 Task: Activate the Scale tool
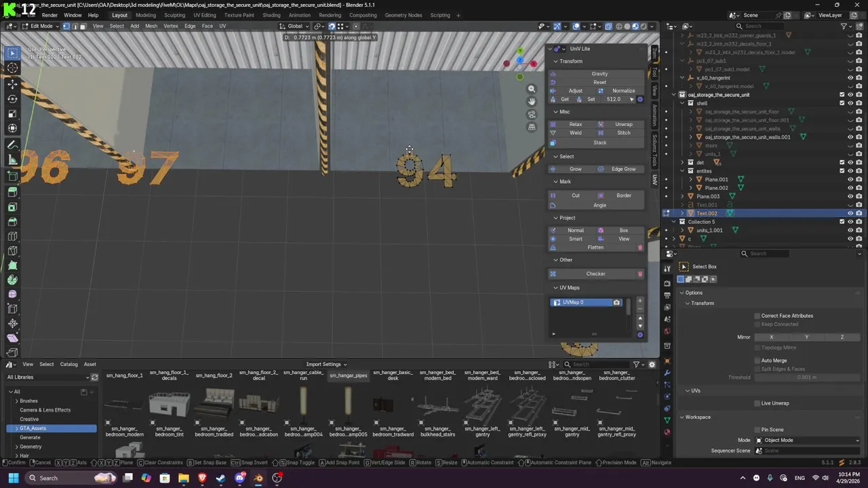click(12, 114)
